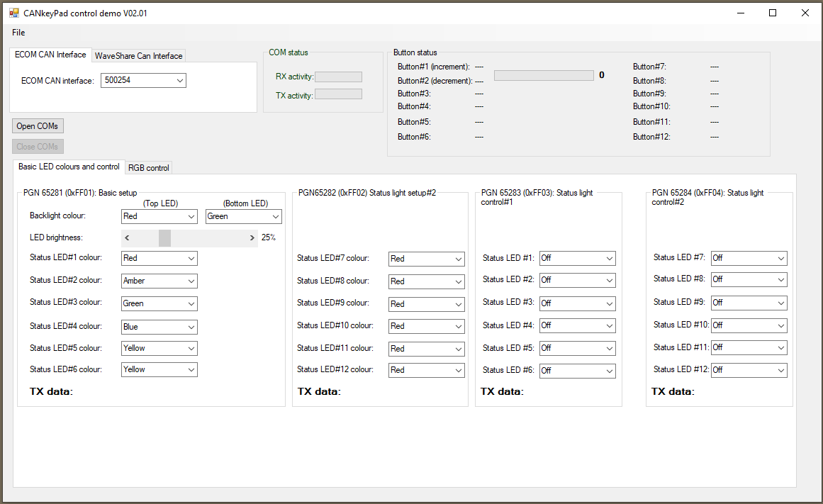
Task: Expand Status LED #12 control dropdown
Action: (749, 370)
